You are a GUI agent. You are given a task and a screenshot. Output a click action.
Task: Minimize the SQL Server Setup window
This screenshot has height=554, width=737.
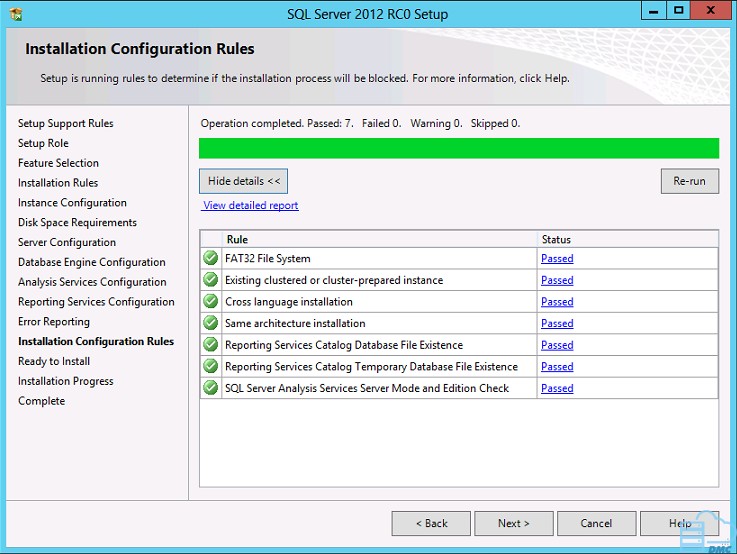[x=653, y=11]
